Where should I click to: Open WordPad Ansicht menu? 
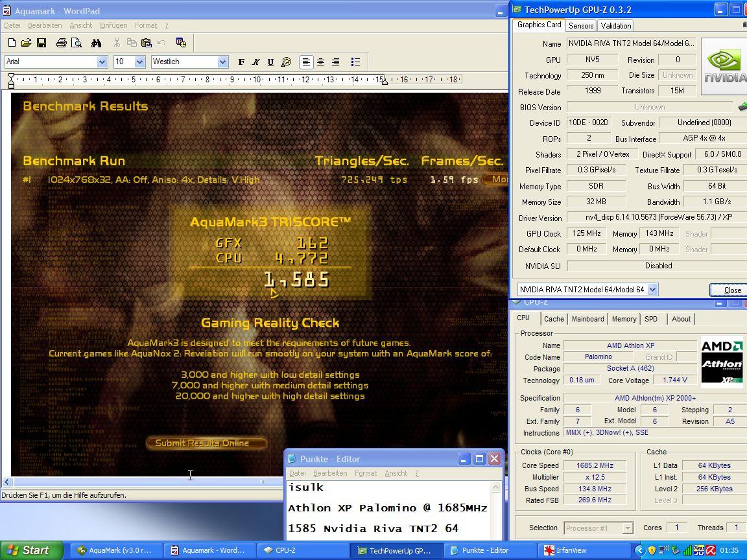pyautogui.click(x=80, y=25)
